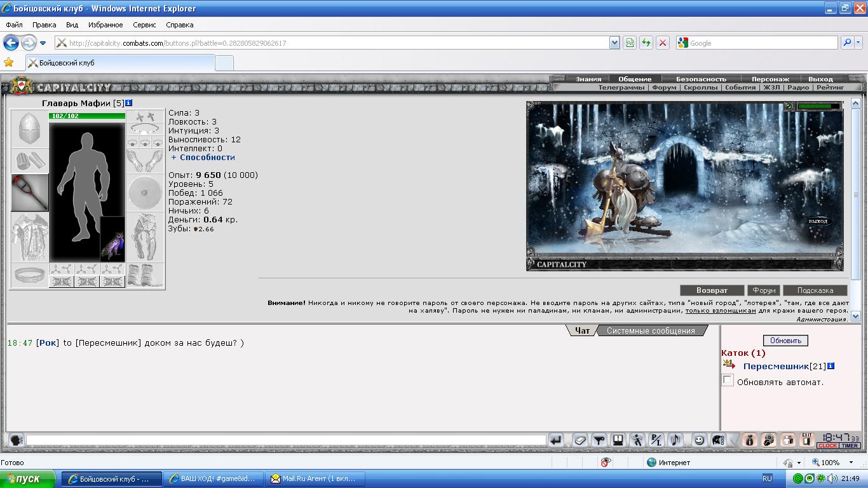Click the Обновить button

785,341
